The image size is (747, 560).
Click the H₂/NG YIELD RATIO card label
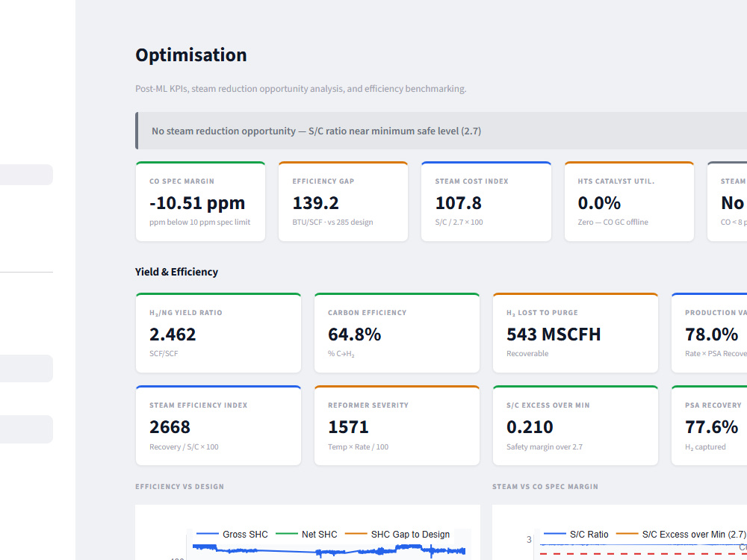186,313
